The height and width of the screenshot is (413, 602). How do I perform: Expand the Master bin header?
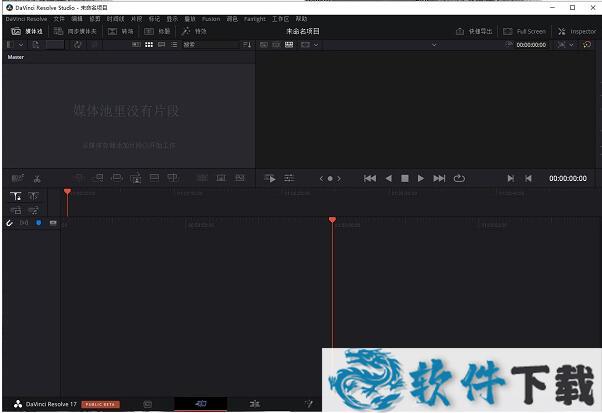16,58
